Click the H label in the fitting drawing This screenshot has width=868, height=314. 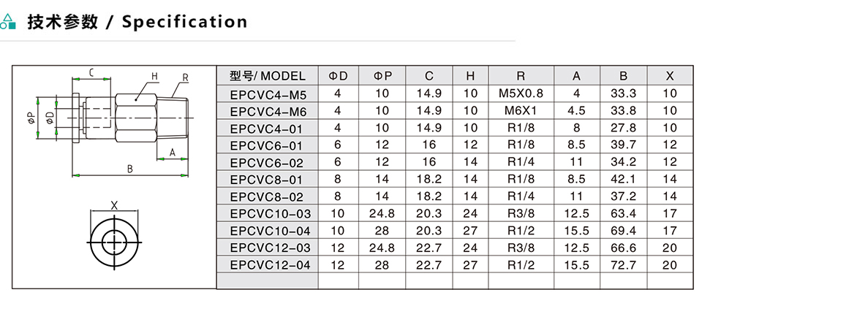point(154,76)
